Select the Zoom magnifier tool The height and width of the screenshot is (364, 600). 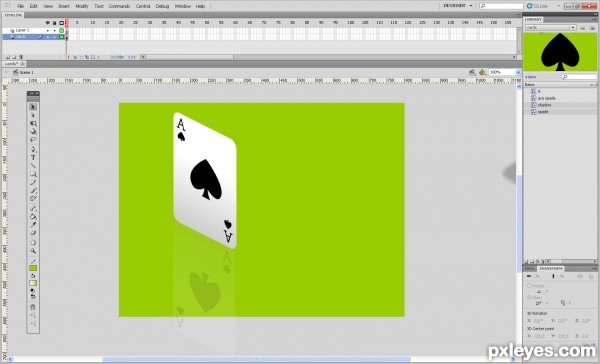click(x=33, y=251)
